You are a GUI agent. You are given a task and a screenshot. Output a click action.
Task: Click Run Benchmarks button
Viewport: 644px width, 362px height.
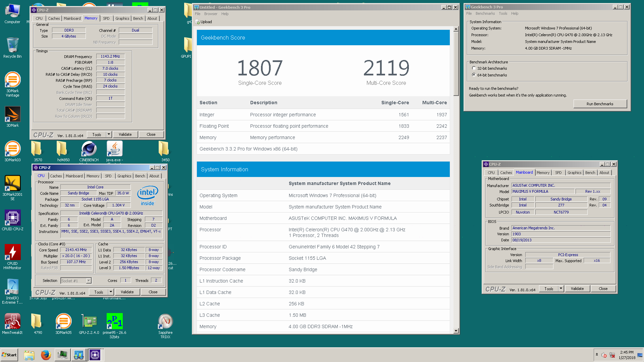tap(600, 104)
